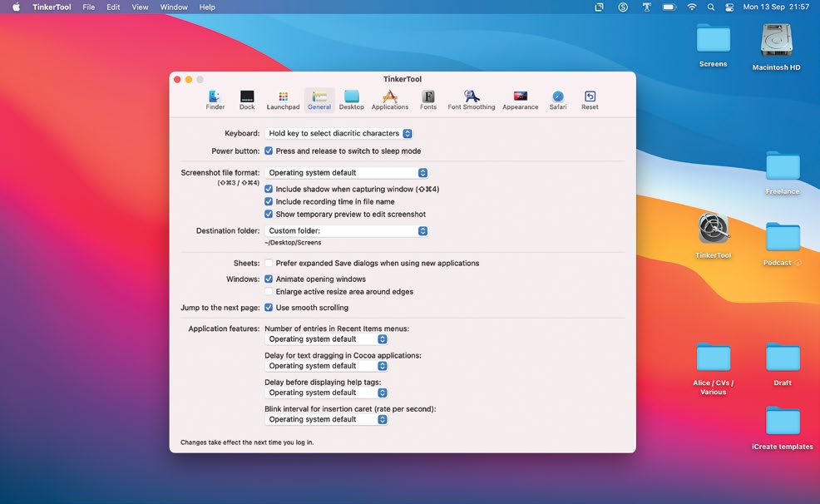820x504 pixels.
Task: Open the TinkerTool application menu
Action: 52,7
